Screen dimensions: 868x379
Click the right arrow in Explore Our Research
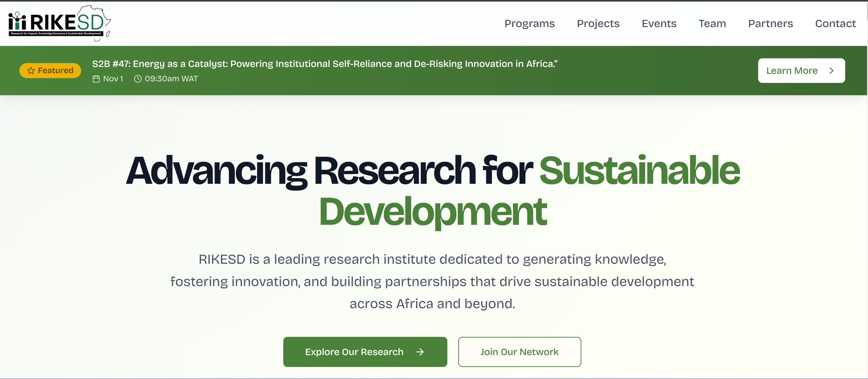point(420,352)
